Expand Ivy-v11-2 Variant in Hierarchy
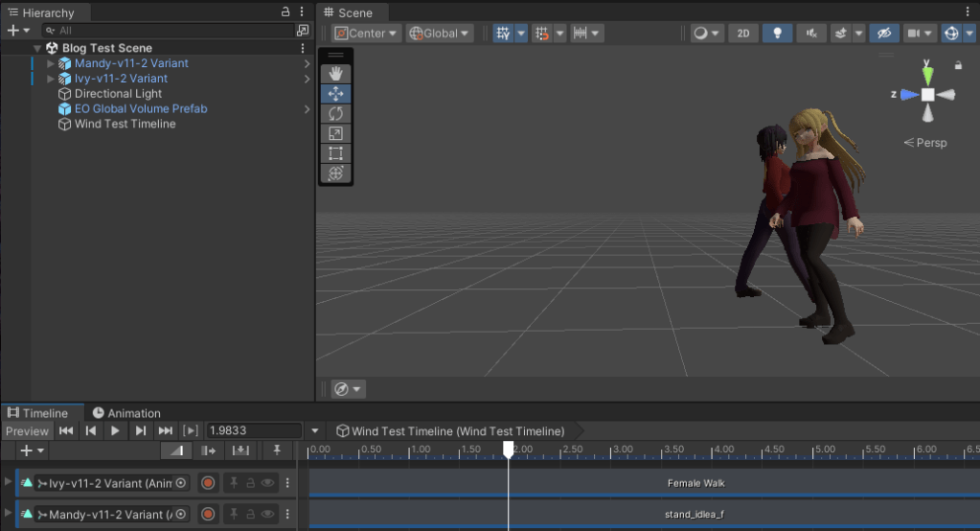 [51, 79]
